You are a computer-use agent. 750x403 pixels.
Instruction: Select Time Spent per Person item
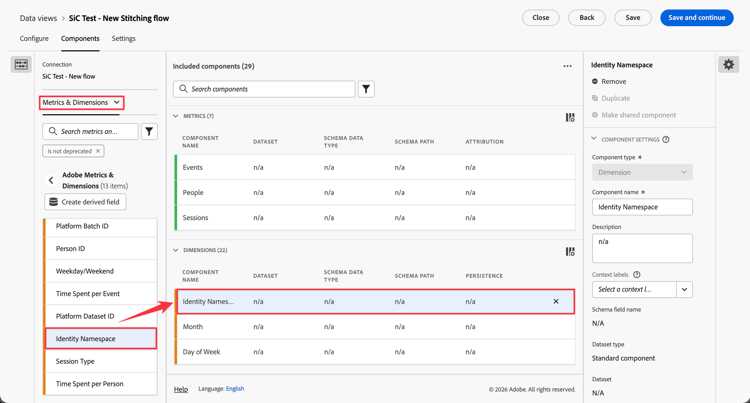point(100,384)
